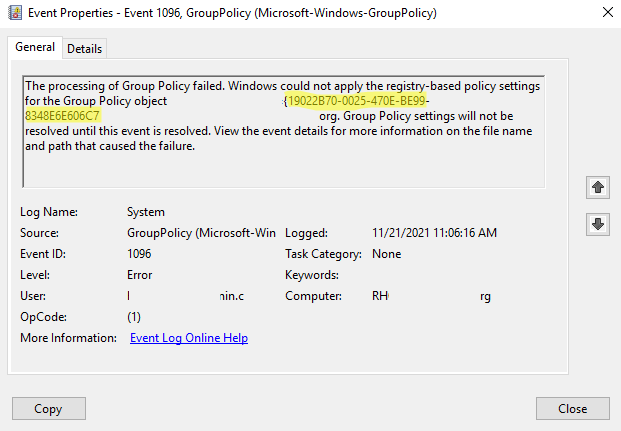Click the OpCode value (1)

(135, 317)
